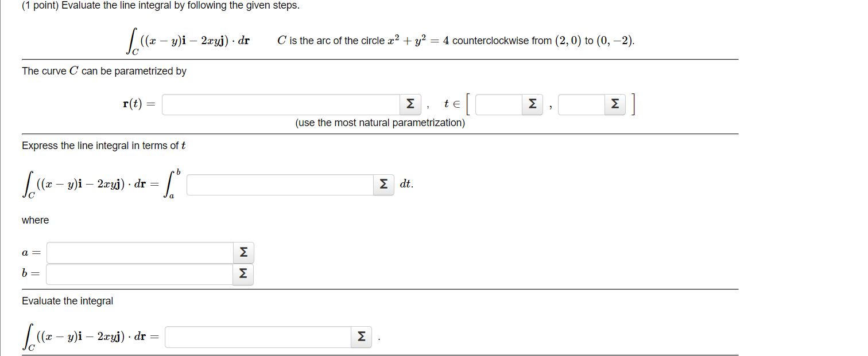Click inside the lower interval bound field
This screenshot has height=356, width=868.
pyautogui.click(x=497, y=104)
